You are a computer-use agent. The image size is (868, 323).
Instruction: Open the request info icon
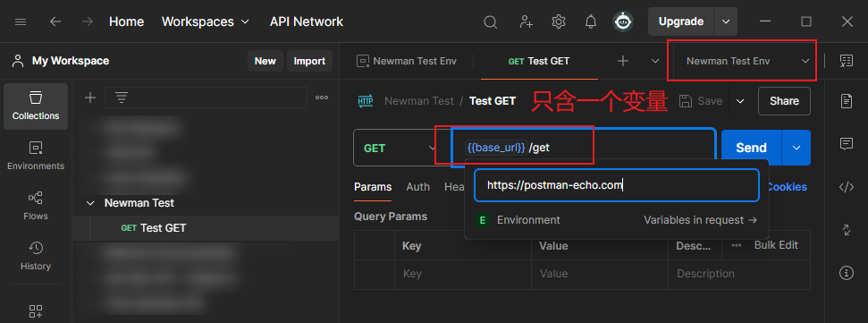tap(847, 272)
